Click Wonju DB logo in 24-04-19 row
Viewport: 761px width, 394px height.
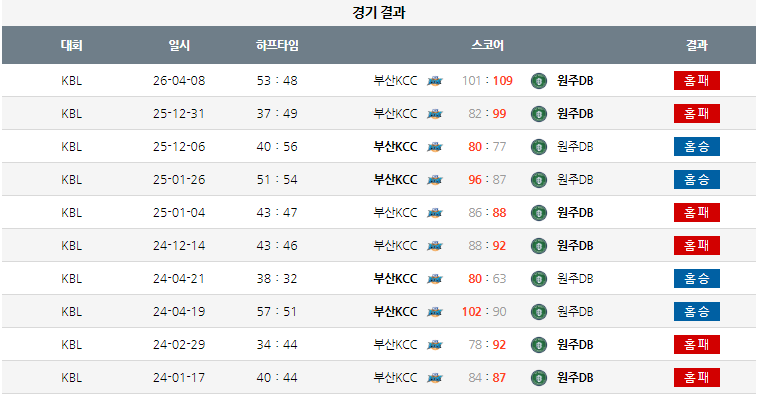(539, 312)
